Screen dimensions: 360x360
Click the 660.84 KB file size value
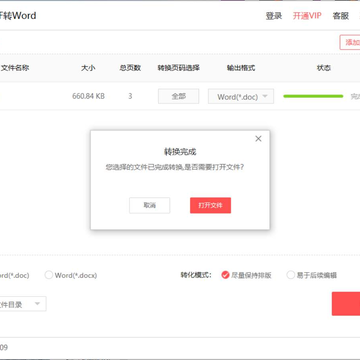click(88, 96)
